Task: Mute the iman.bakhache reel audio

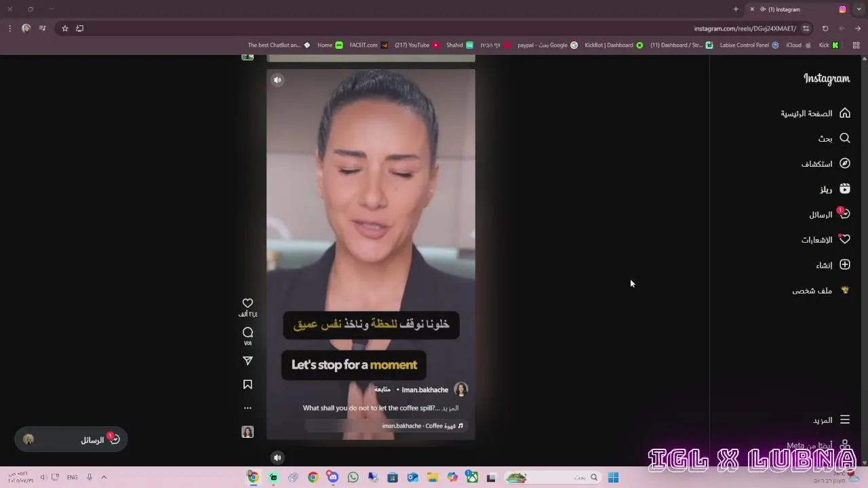Action: coord(277,80)
